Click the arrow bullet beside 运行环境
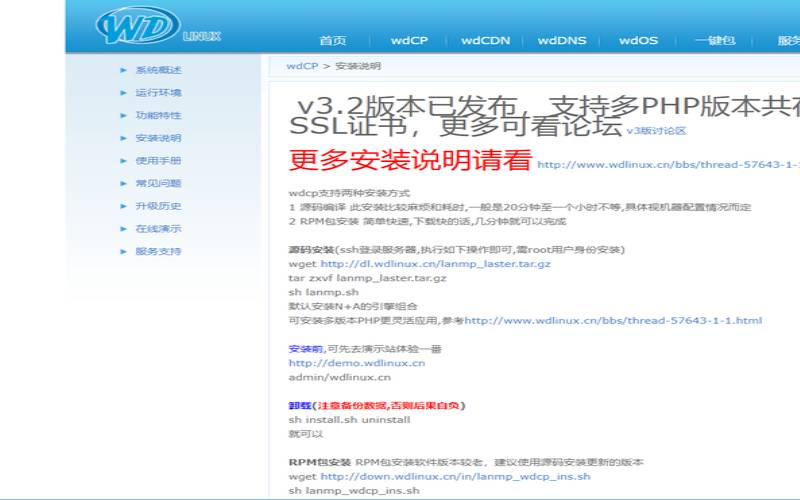Screen dimensions: 800x500 123,93
